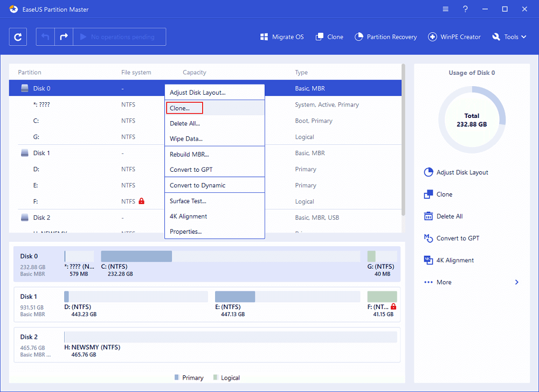Viewport: 539px width, 392px height.
Task: Click Delete All in the sidebar
Action: (x=448, y=216)
